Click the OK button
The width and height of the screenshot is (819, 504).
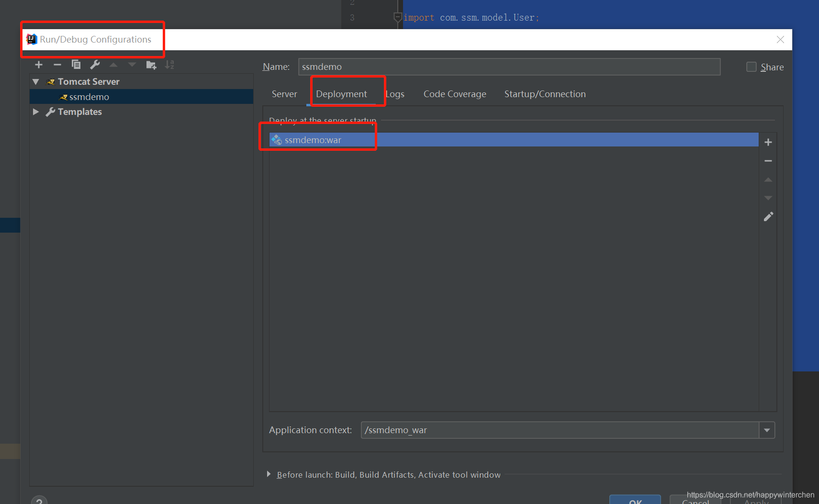[x=635, y=500]
